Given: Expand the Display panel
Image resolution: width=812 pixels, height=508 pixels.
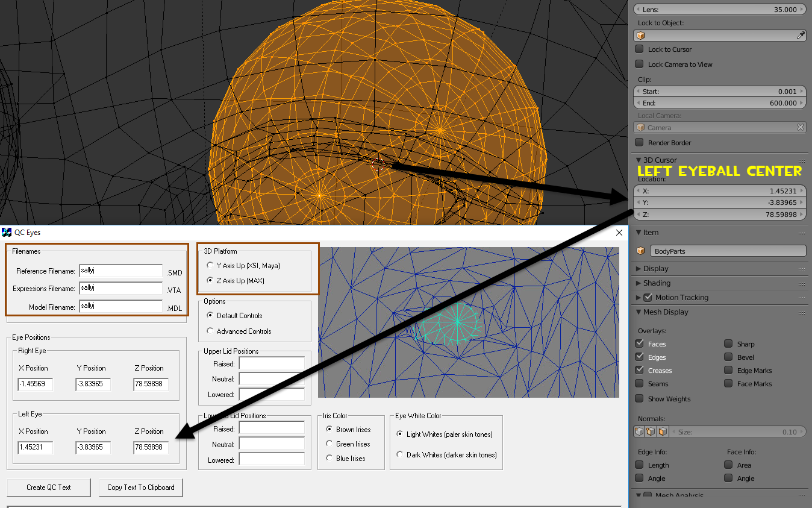Looking at the screenshot, I should [639, 269].
